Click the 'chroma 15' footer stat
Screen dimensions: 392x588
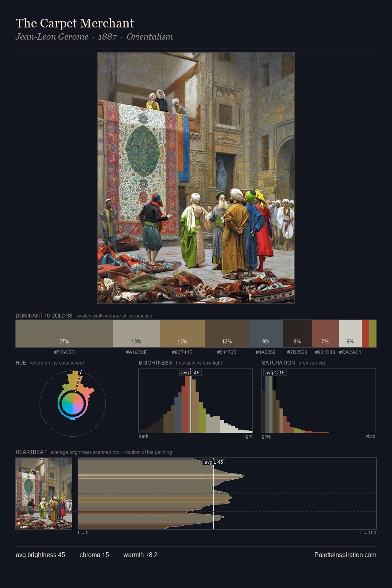tap(94, 555)
